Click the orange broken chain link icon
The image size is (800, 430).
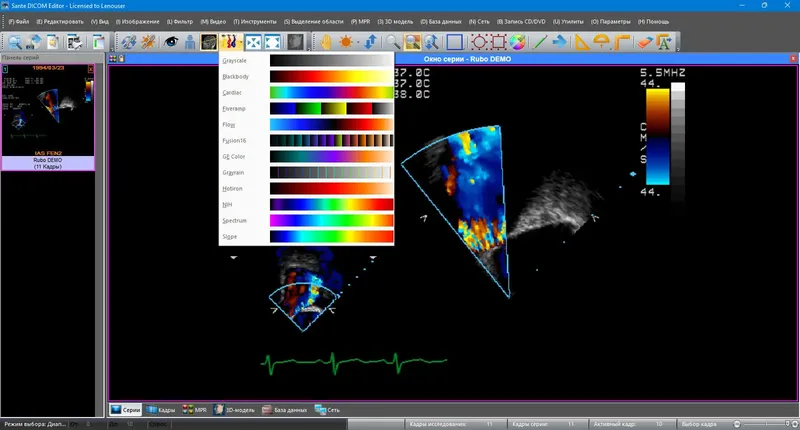coord(148,42)
